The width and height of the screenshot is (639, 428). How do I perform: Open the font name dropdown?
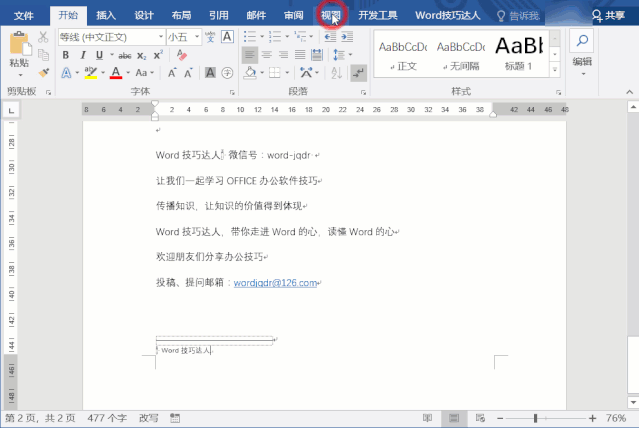pyautogui.click(x=161, y=37)
